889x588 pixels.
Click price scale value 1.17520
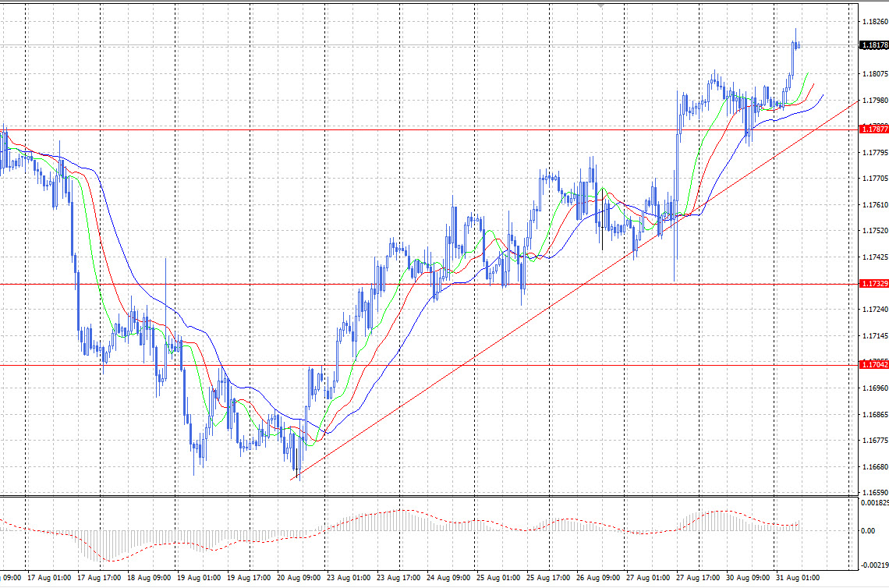pos(875,231)
